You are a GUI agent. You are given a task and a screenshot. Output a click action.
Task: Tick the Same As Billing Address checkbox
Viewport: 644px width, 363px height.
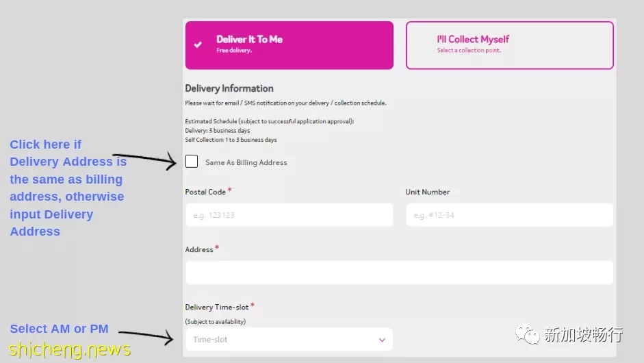point(192,162)
